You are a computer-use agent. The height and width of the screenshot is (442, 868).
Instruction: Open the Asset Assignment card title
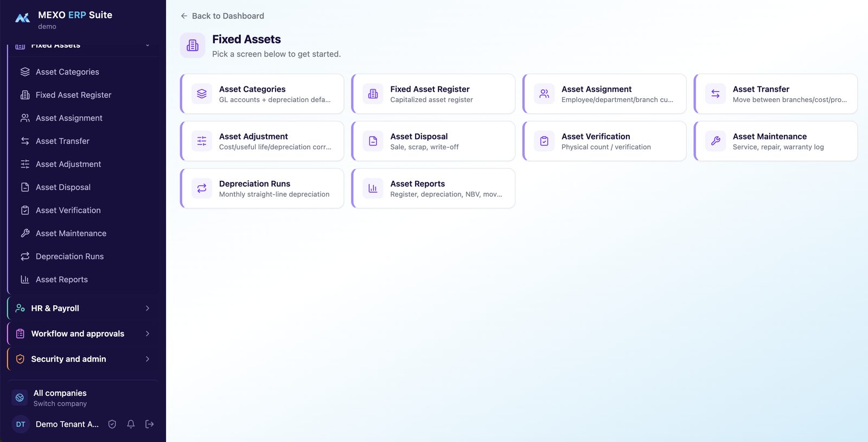point(596,89)
